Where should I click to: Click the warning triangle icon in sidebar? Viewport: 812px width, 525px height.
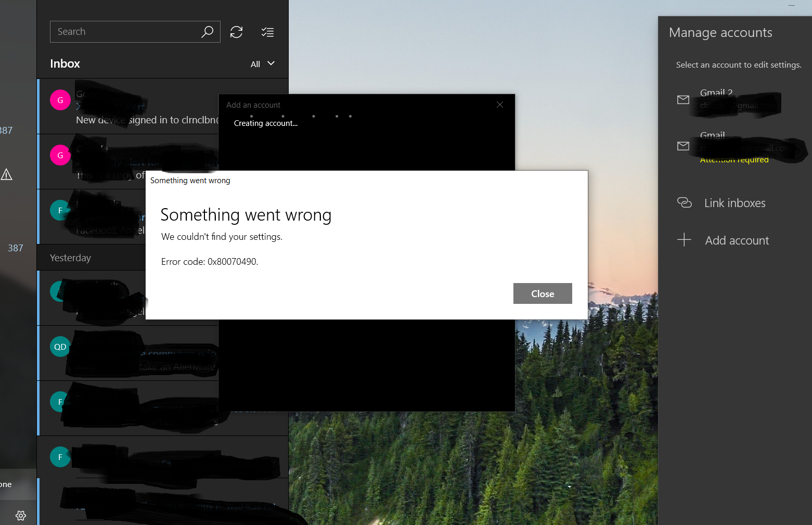[x=7, y=174]
